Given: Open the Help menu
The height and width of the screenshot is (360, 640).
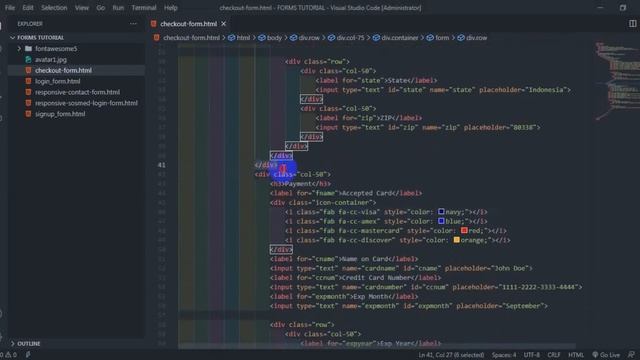Looking at the screenshot, I should point(171,8).
